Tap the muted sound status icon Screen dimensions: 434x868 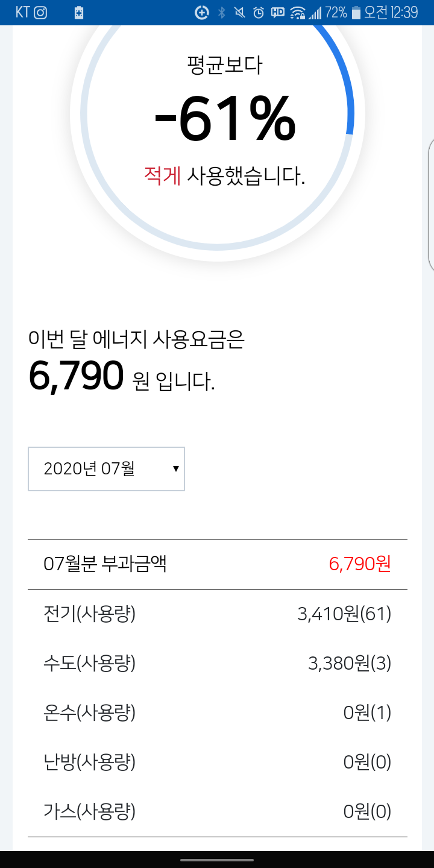tap(239, 12)
